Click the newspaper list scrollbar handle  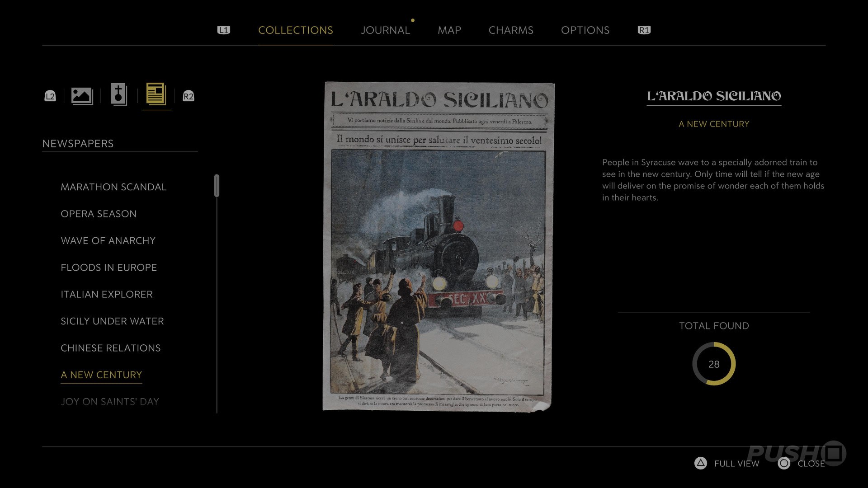(x=217, y=186)
